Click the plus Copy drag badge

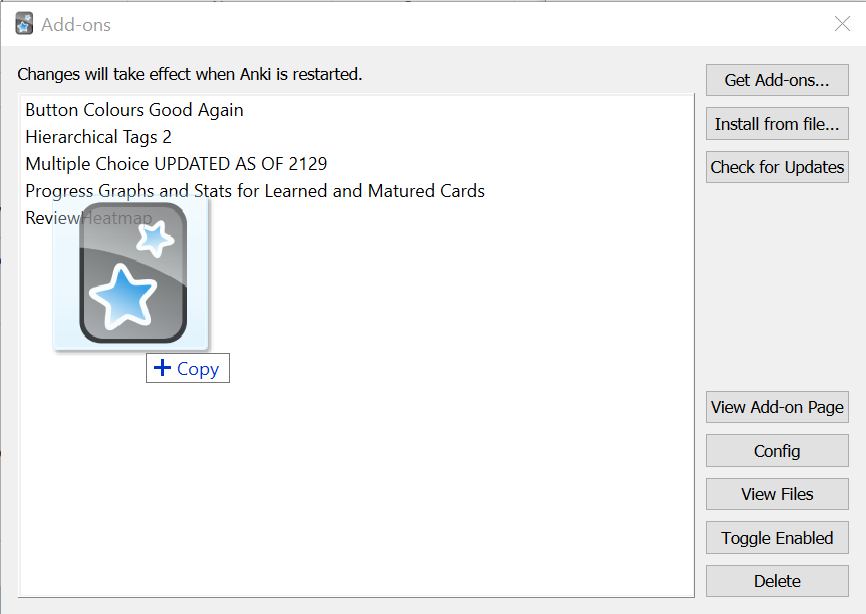click(188, 368)
